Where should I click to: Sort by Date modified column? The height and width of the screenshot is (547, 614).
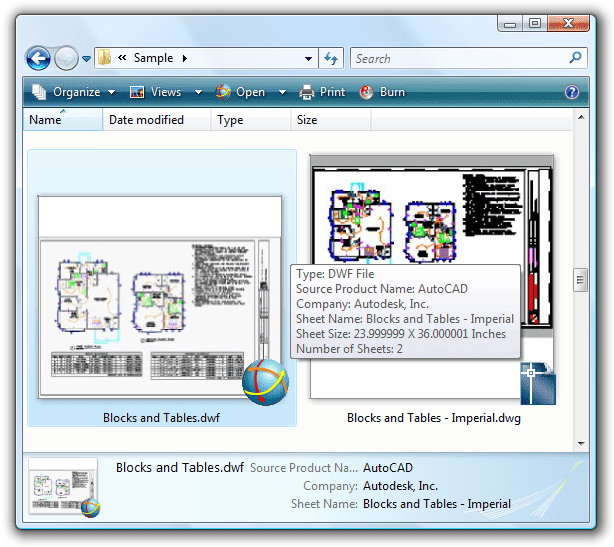[x=157, y=119]
